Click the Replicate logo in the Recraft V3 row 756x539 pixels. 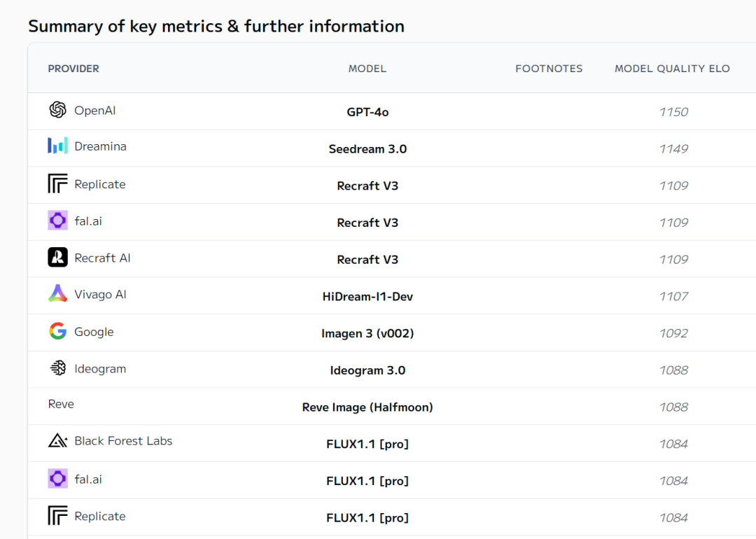pyautogui.click(x=57, y=184)
